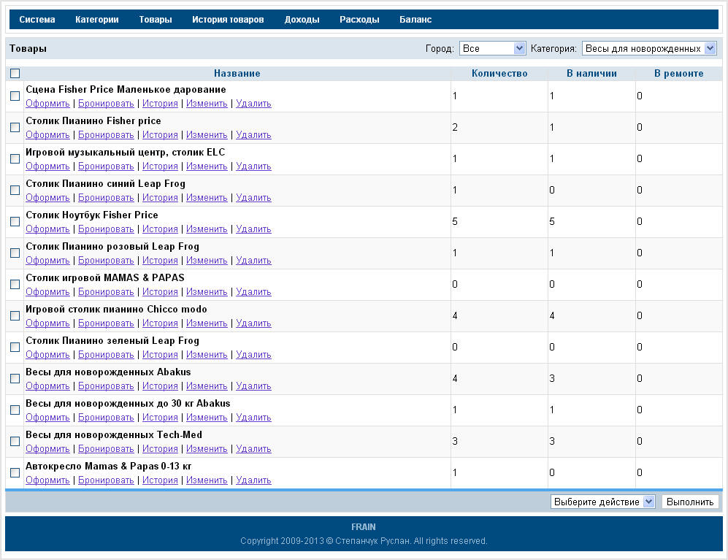The height and width of the screenshot is (560, 728).
Task: Open the Выберите действие dropdown
Action: pyautogui.click(x=602, y=502)
